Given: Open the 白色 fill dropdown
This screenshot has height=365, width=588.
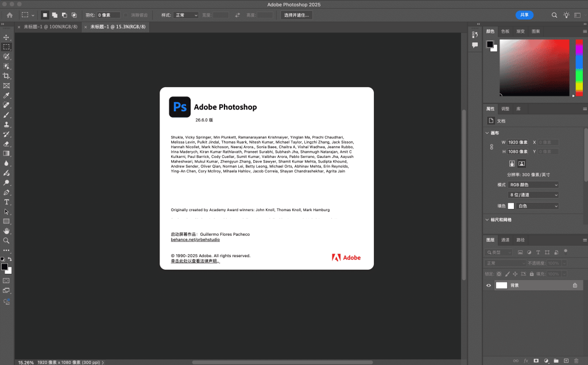Looking at the screenshot, I should 537,206.
